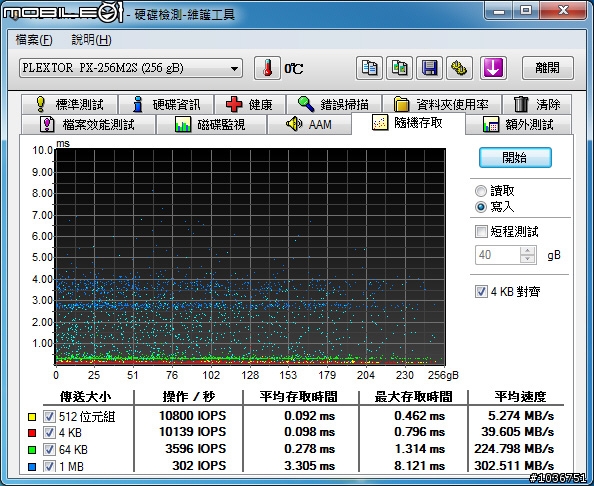Switch to the 錯誤掃描 error scan tab

pyautogui.click(x=334, y=104)
